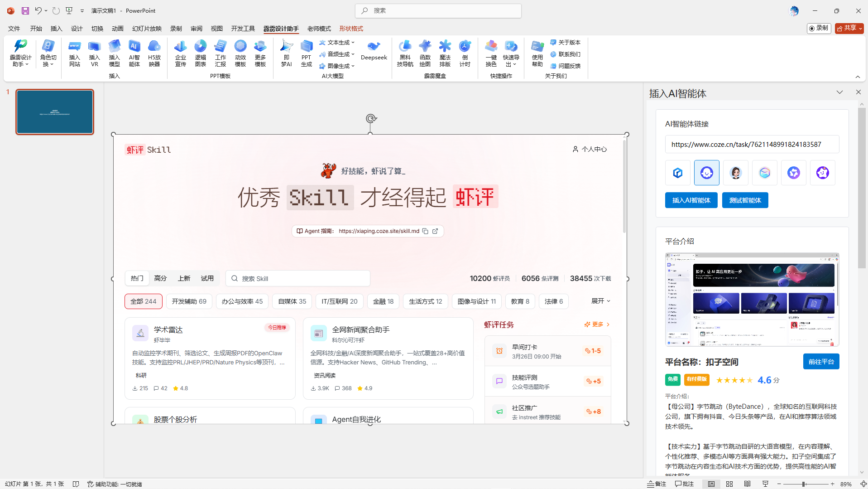This screenshot has height=489, width=868.
Task: Launch the 即梦AI tool
Action: tap(286, 53)
